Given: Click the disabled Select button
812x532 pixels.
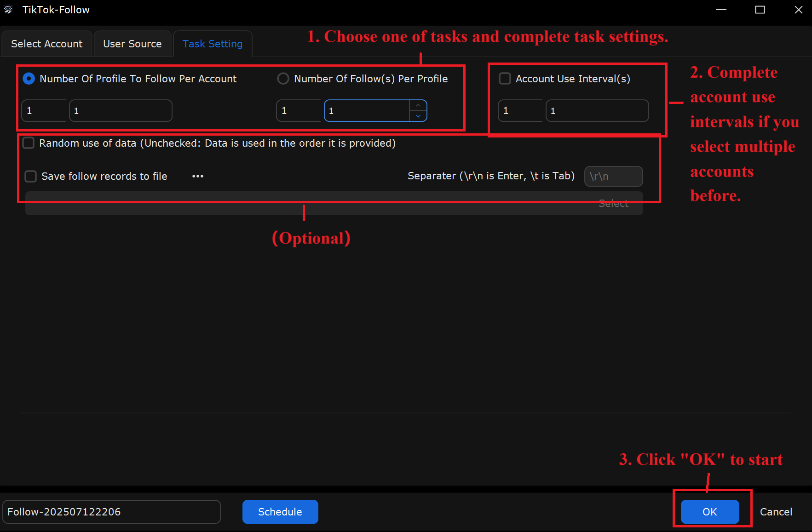Looking at the screenshot, I should pos(613,204).
